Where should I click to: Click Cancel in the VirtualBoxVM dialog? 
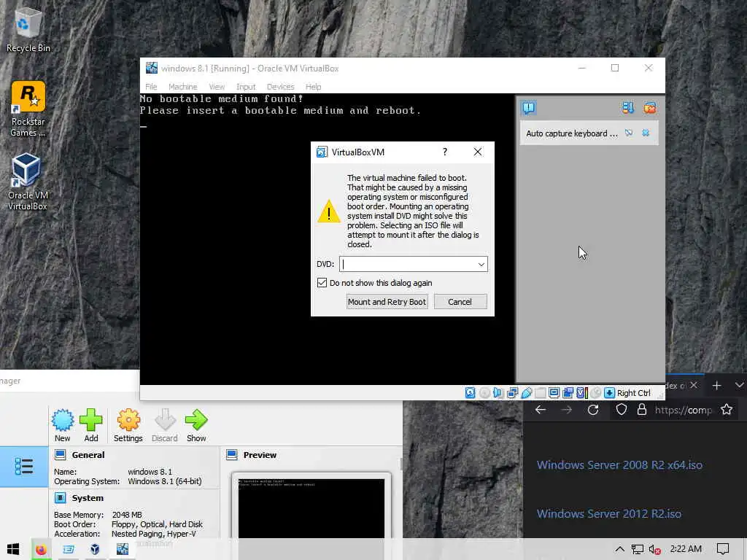[460, 302]
